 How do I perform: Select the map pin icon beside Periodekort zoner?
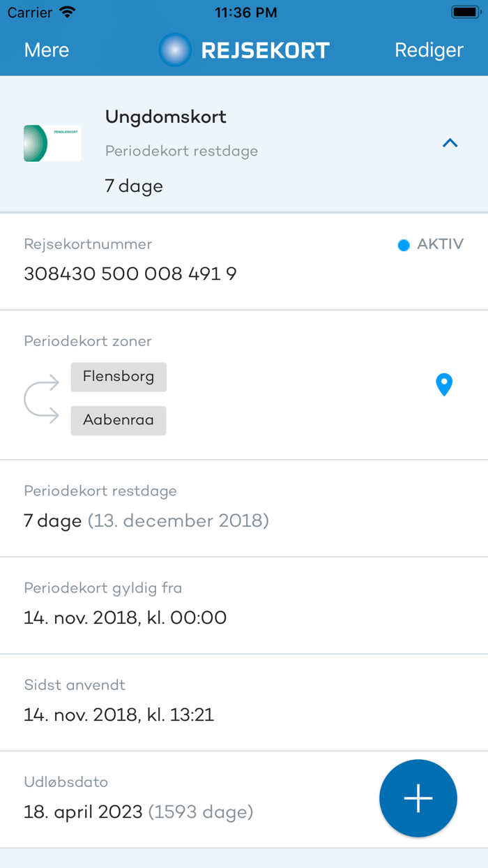[444, 384]
